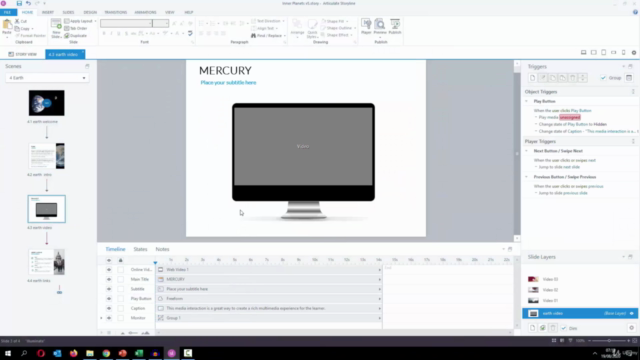Switch to the INSERT ribbon tab
Image resolution: width=640 pixels, height=360 pixels.
point(48,12)
